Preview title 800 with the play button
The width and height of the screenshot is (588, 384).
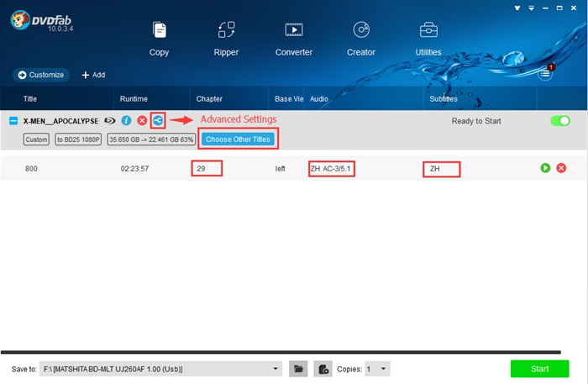[x=545, y=168]
